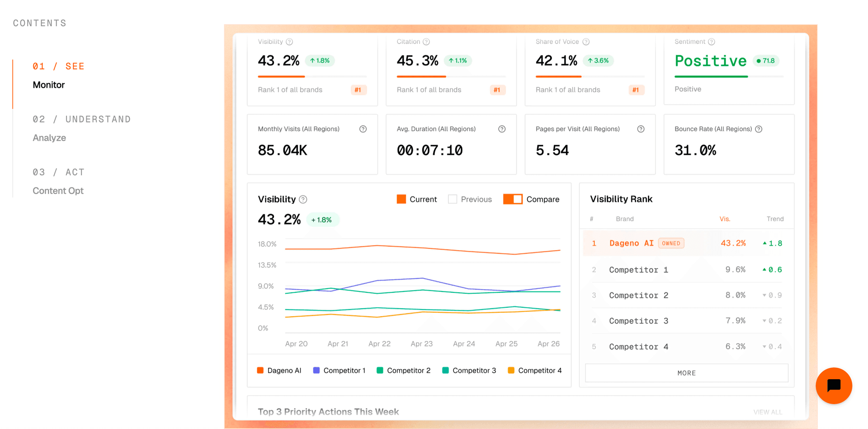This screenshot has height=429, width=868.
Task: Select the Dageno AI row in Visibility Rank
Action: pyautogui.click(x=687, y=243)
